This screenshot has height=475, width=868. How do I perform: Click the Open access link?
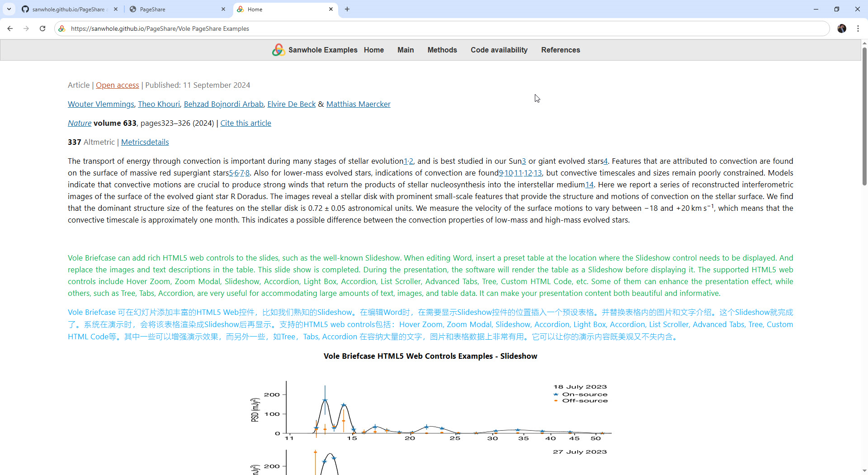117,85
